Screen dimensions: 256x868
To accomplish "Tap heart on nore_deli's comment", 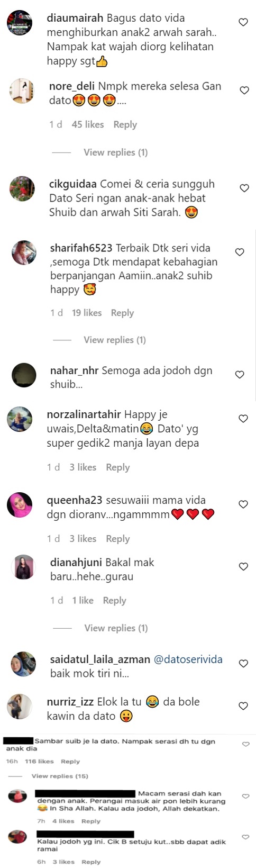I will pos(244,91).
